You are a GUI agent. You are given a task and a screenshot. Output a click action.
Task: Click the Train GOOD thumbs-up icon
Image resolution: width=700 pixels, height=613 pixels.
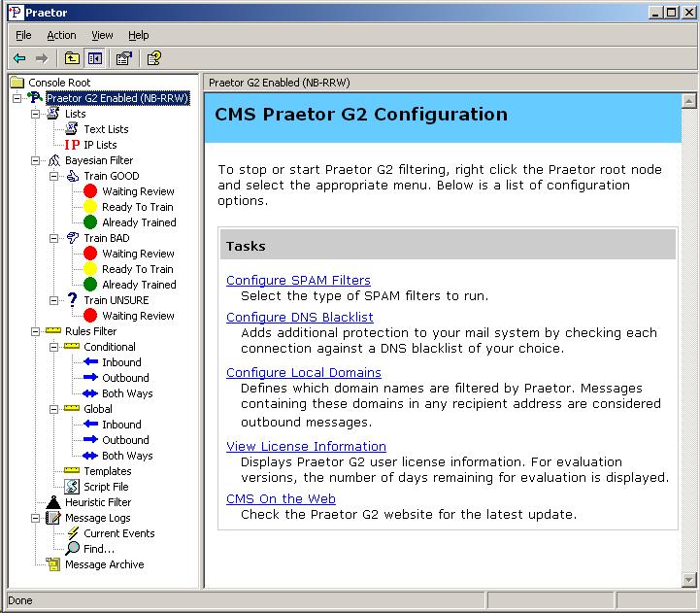72,176
